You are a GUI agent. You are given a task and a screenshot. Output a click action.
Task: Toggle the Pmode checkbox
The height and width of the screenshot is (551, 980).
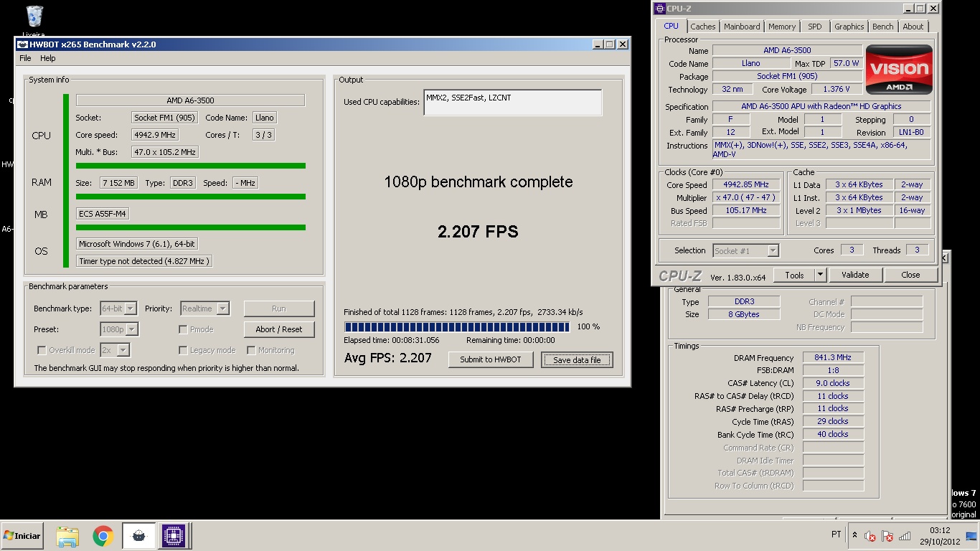pos(183,329)
